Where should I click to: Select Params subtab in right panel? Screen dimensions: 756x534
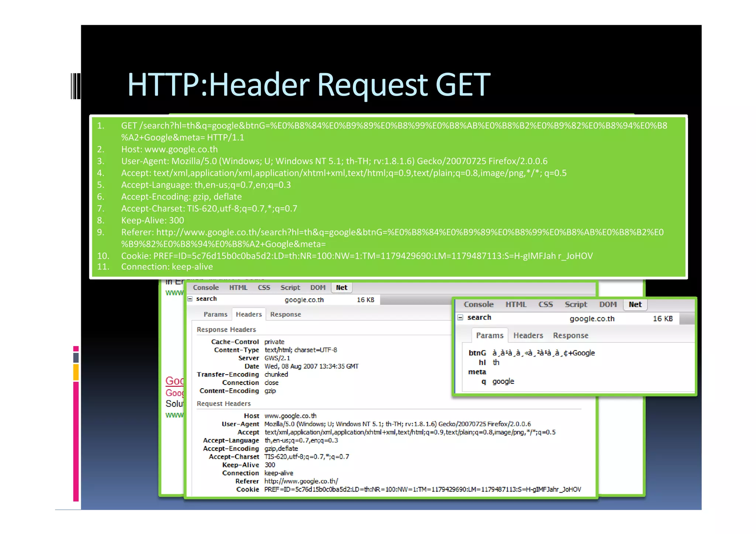tap(489, 335)
